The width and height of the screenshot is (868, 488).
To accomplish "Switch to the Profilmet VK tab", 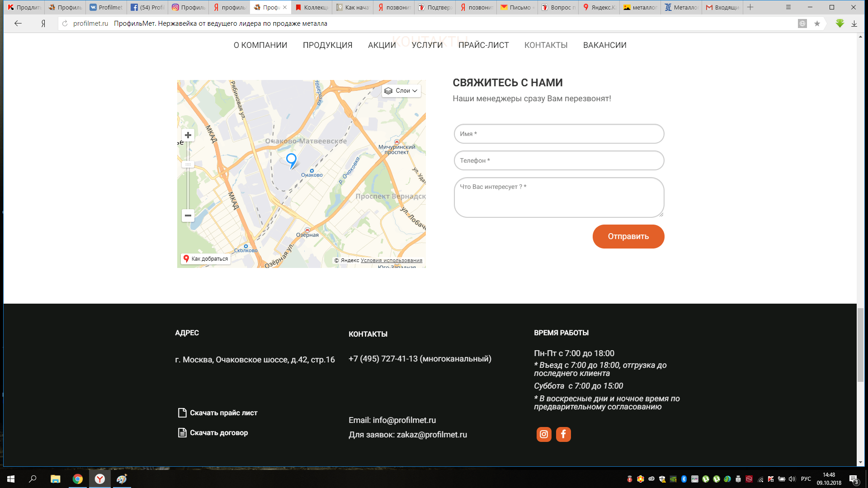I will (106, 7).
